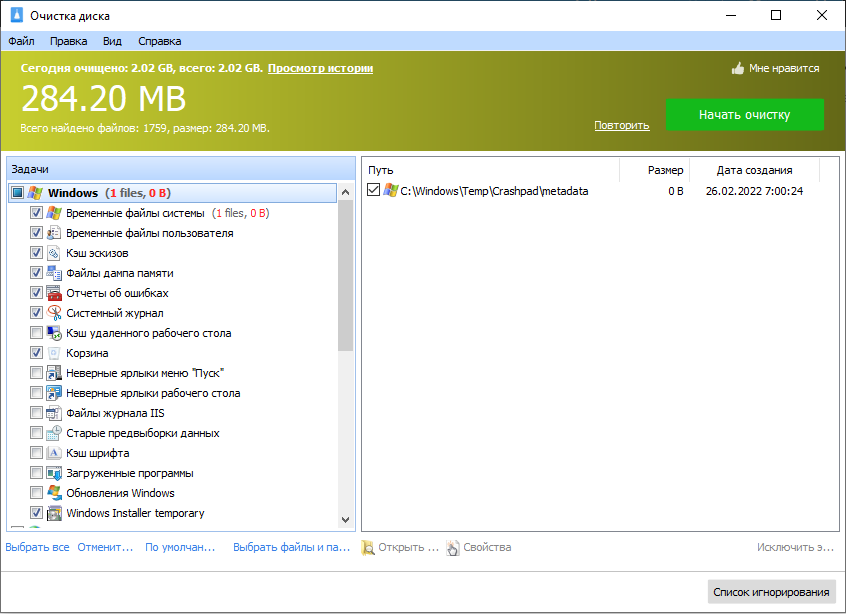Screen dimensions: 846x614
Task: Click the Системный журнал icon
Action: 53,312
